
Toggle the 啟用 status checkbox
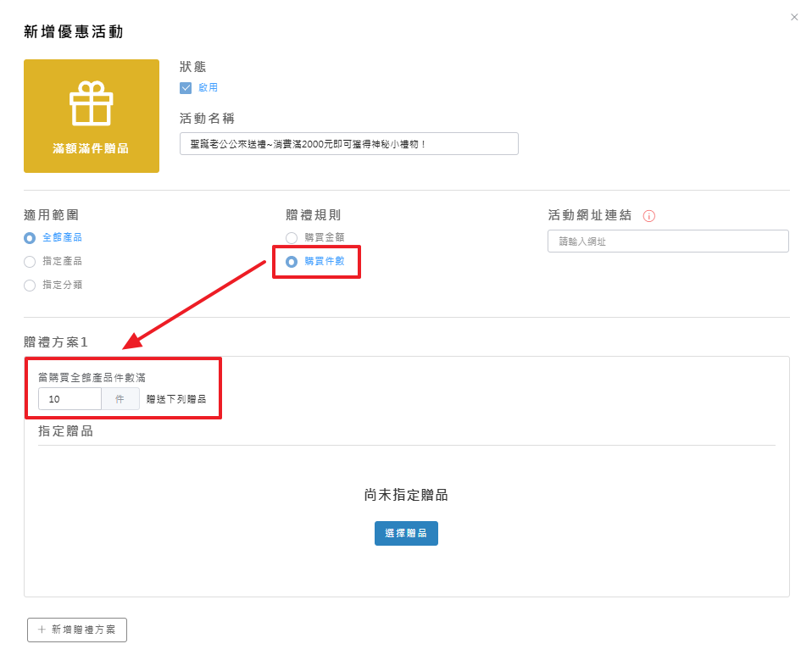click(x=186, y=87)
